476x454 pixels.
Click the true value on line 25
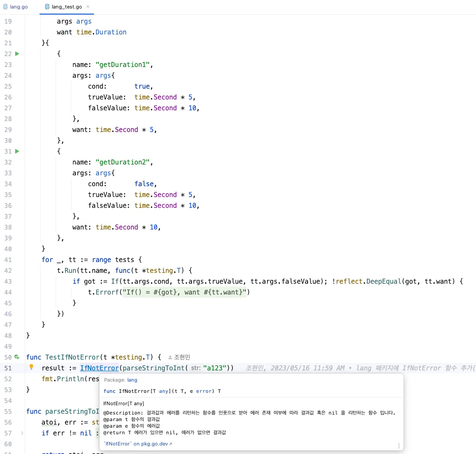(142, 86)
